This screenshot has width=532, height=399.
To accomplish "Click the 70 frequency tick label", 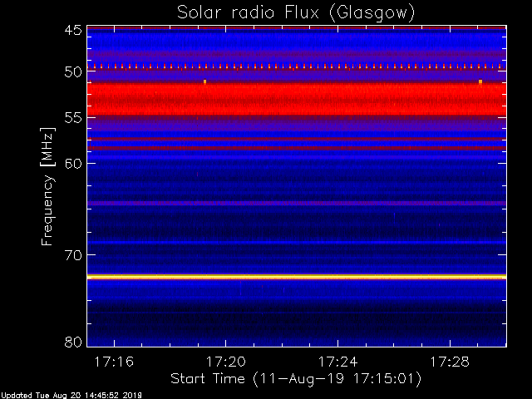I will (73, 255).
